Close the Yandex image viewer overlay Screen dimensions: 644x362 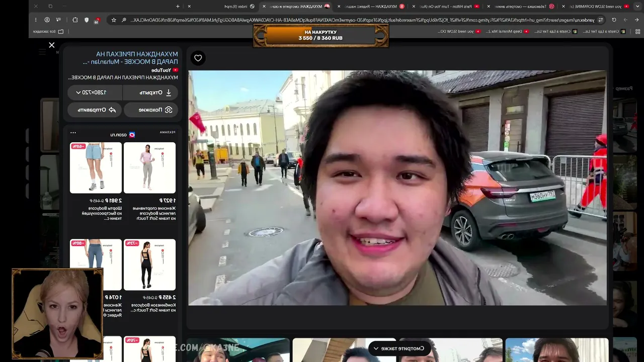click(x=52, y=45)
